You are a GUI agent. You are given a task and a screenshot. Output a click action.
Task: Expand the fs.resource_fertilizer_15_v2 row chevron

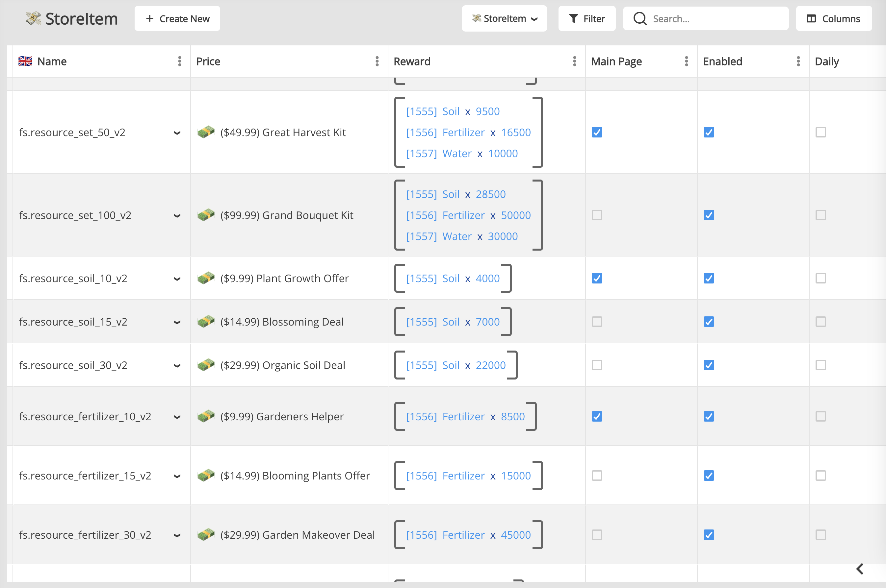coord(177,476)
